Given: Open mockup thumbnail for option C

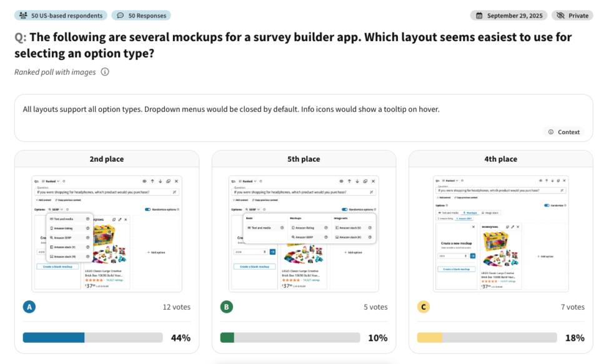Looking at the screenshot, I should tap(501, 234).
